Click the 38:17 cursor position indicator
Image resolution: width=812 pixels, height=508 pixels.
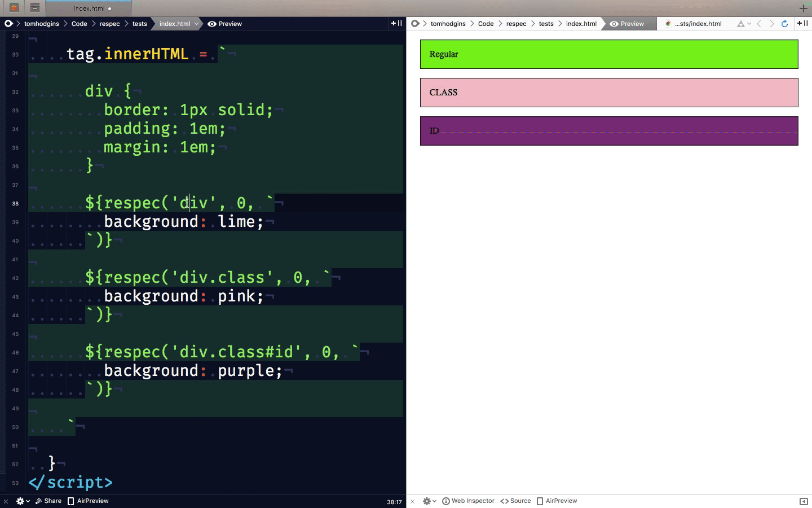pos(394,502)
